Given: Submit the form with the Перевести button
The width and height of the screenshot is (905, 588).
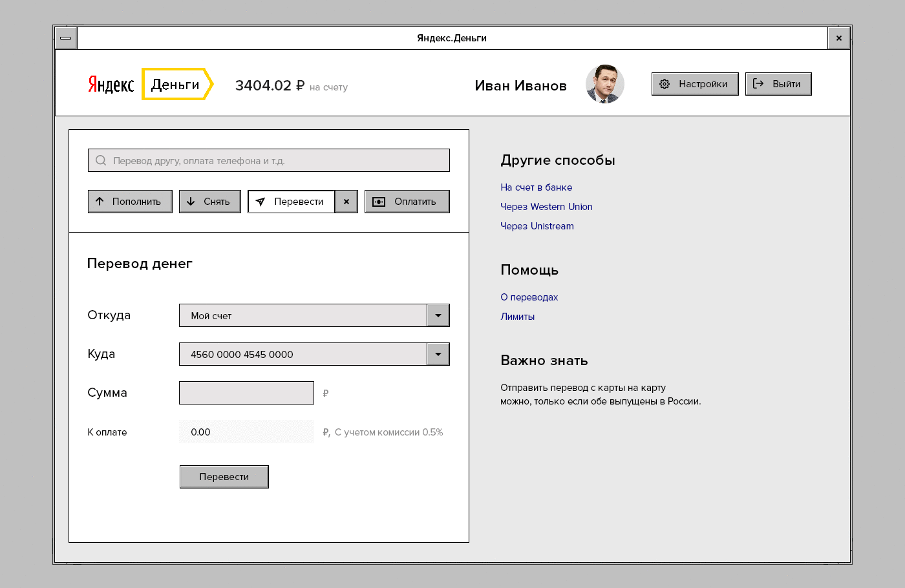Looking at the screenshot, I should coord(224,477).
